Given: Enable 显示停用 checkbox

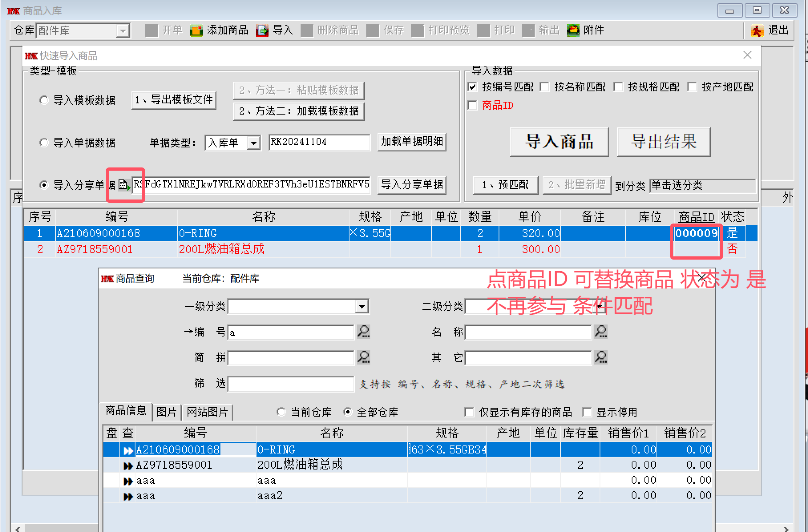Looking at the screenshot, I should [x=587, y=412].
